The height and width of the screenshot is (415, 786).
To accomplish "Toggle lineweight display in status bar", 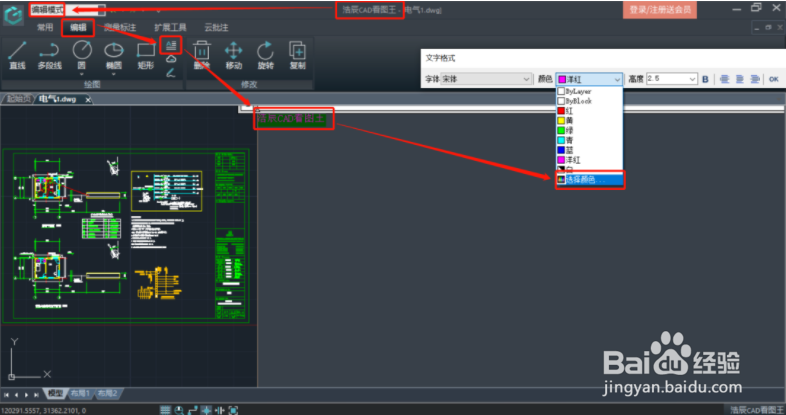I will pyautogui.click(x=220, y=410).
